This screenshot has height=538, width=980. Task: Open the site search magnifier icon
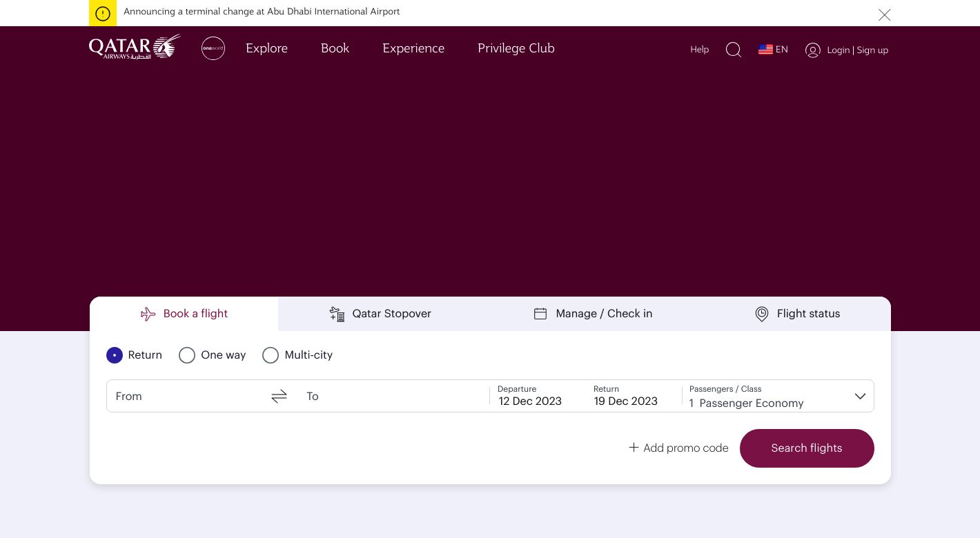[x=734, y=50]
